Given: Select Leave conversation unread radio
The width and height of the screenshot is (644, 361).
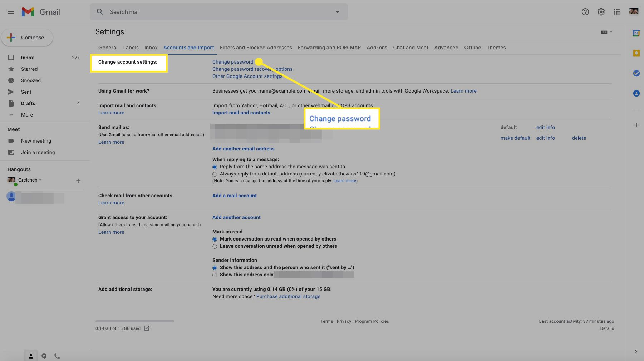Looking at the screenshot, I should coord(215,246).
